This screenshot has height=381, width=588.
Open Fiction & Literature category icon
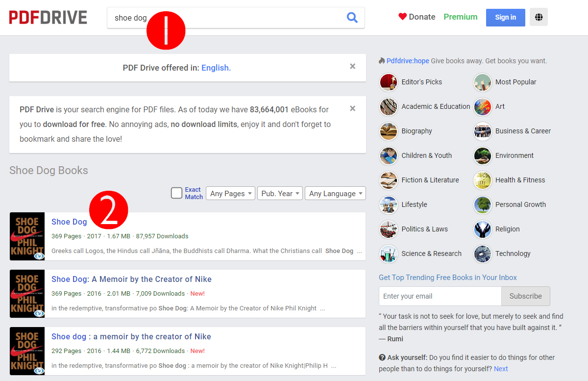[x=389, y=180]
